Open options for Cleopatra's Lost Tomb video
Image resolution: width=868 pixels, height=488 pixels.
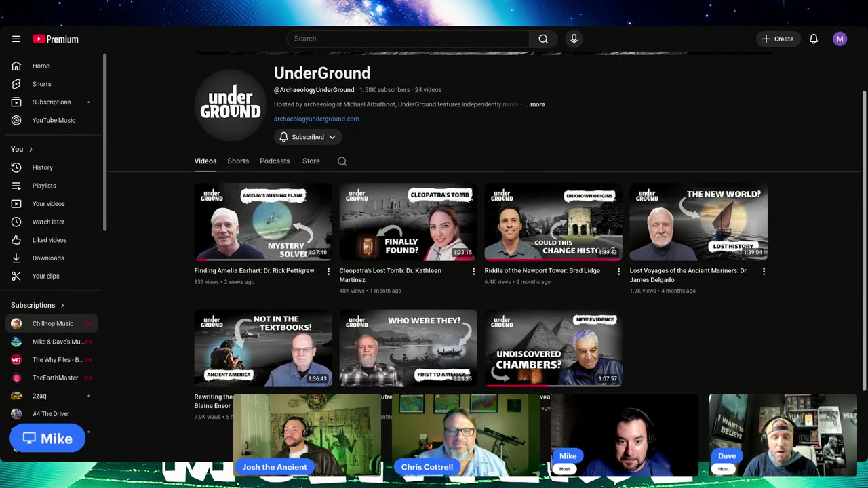pyautogui.click(x=473, y=271)
